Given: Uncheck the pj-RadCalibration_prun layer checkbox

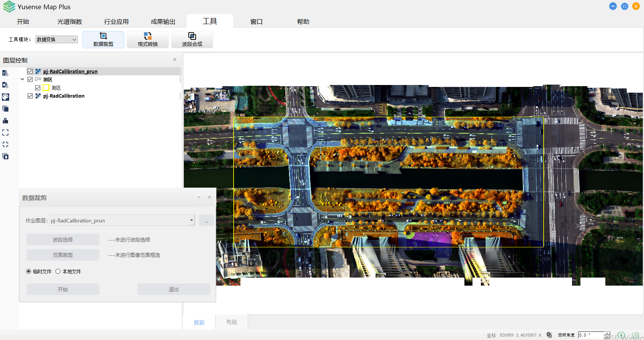Looking at the screenshot, I should (x=30, y=72).
